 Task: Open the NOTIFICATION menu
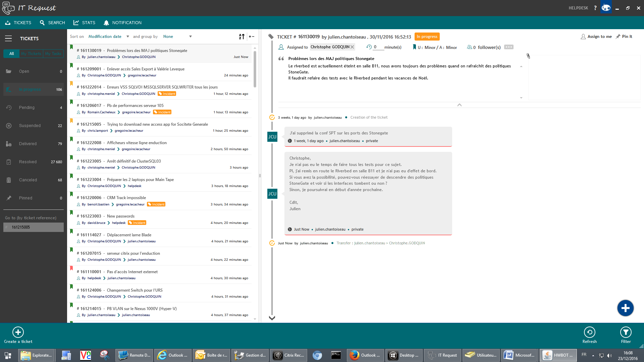(122, 23)
